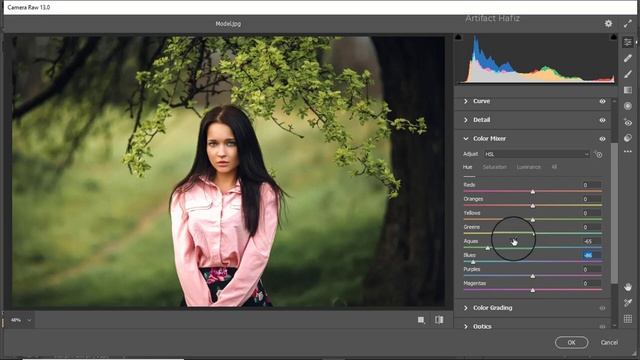This screenshot has width=640, height=360.
Task: Toggle Color Grading visibility eye
Action: (602, 308)
